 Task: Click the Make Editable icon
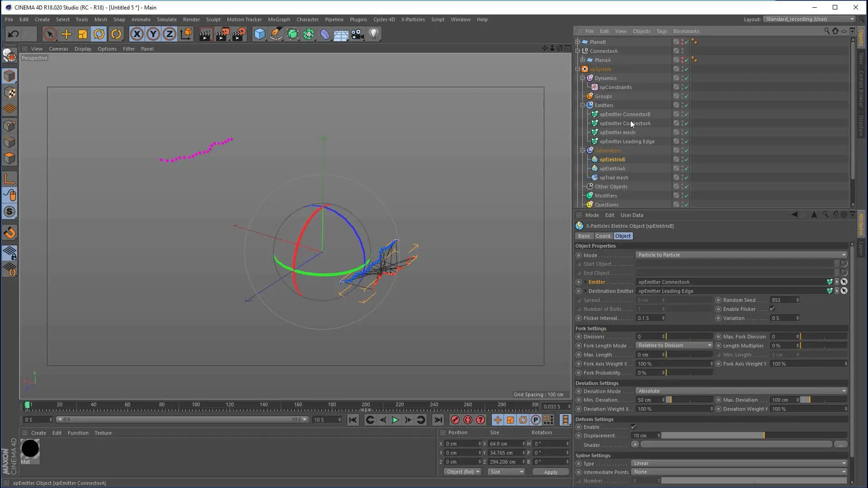coord(9,55)
